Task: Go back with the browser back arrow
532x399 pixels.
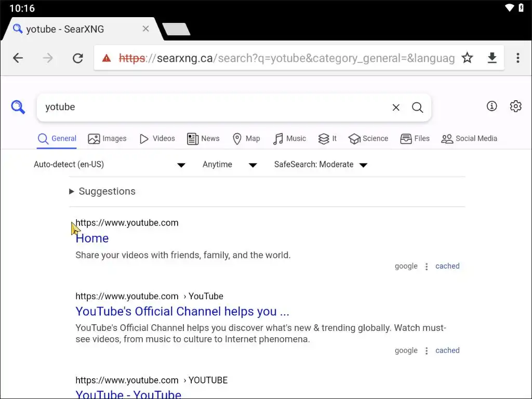Action: (18, 58)
